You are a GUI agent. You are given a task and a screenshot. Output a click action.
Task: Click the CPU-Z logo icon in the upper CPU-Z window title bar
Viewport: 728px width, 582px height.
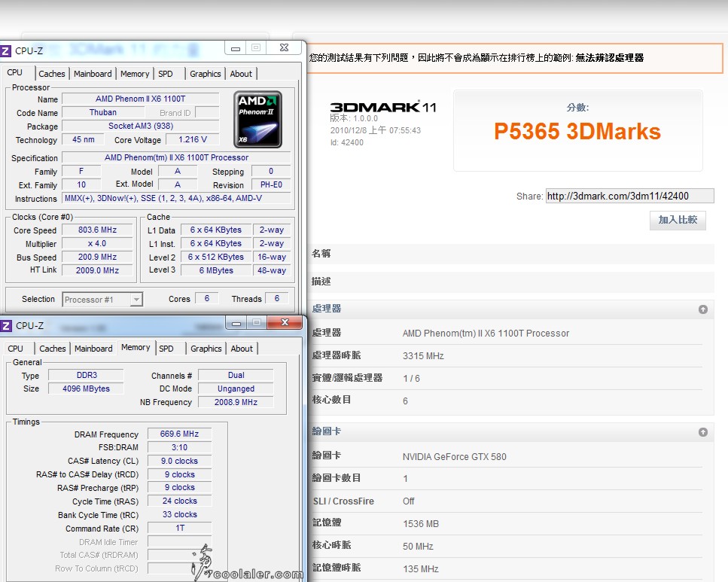coord(5,50)
